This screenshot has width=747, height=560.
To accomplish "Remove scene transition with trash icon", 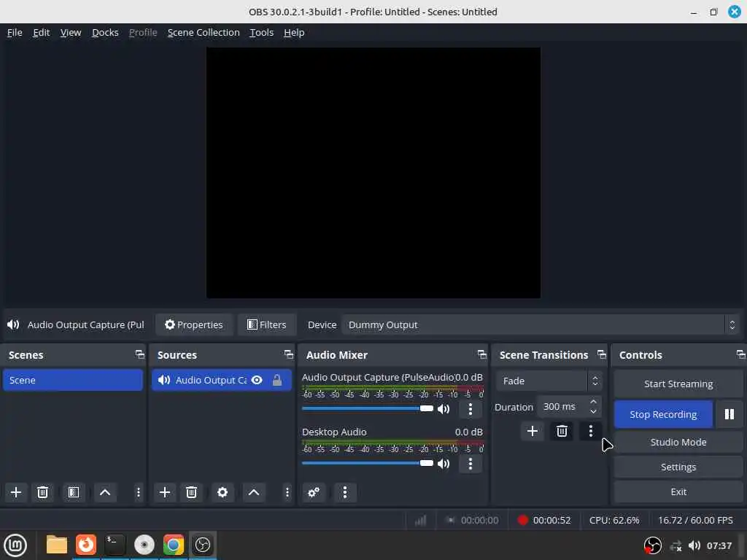I will pyautogui.click(x=562, y=431).
